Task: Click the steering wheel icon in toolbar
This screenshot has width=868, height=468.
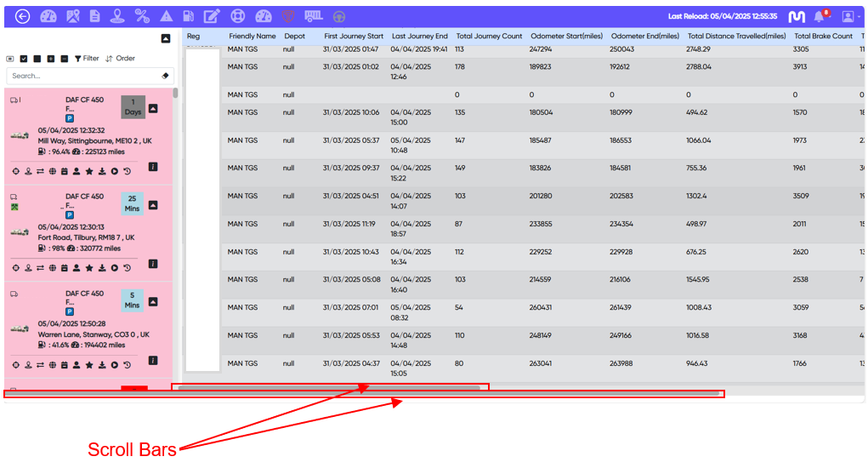Action: coord(338,16)
